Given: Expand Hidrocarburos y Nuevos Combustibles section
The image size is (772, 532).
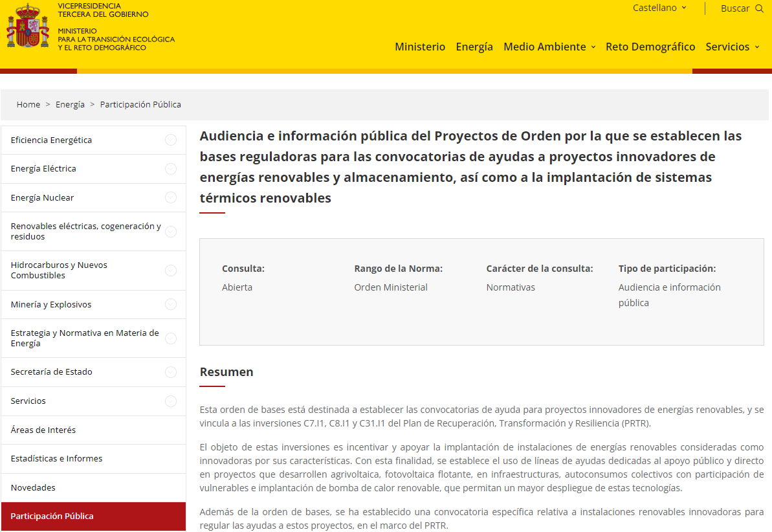Looking at the screenshot, I should coord(171,271).
